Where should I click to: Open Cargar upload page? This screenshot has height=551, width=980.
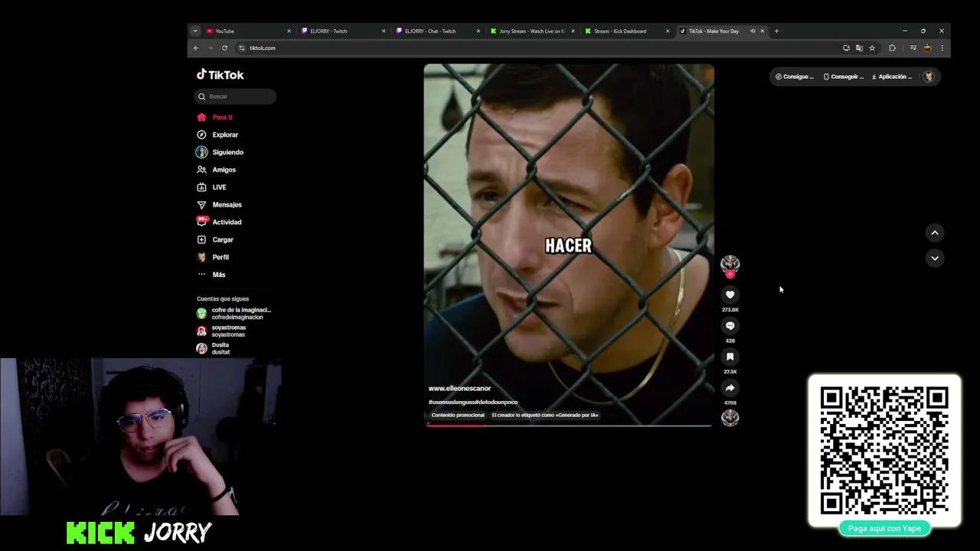click(215, 240)
